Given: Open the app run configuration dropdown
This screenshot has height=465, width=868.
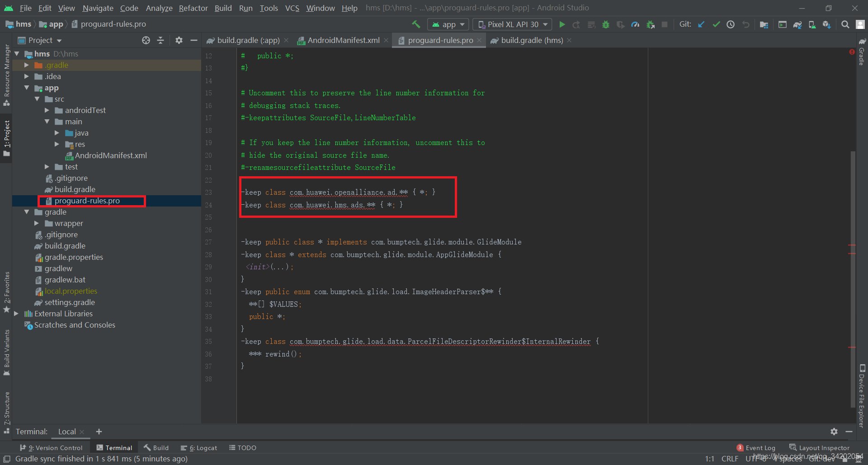Looking at the screenshot, I should 448,24.
